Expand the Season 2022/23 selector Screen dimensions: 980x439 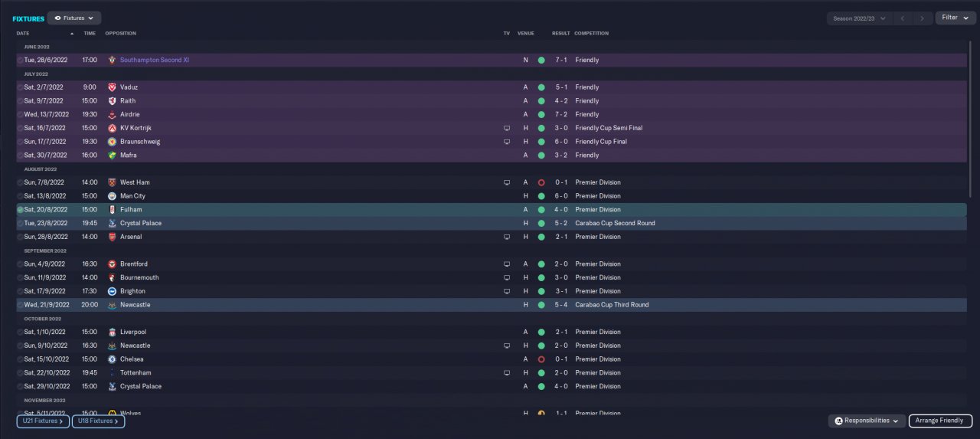(x=860, y=18)
